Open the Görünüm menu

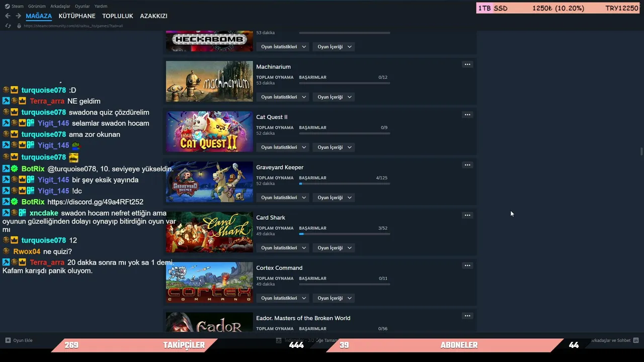click(37, 6)
